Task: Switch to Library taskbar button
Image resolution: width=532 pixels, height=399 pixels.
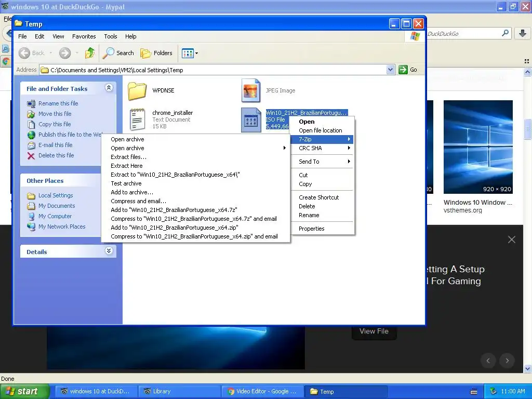Action: tap(179, 392)
